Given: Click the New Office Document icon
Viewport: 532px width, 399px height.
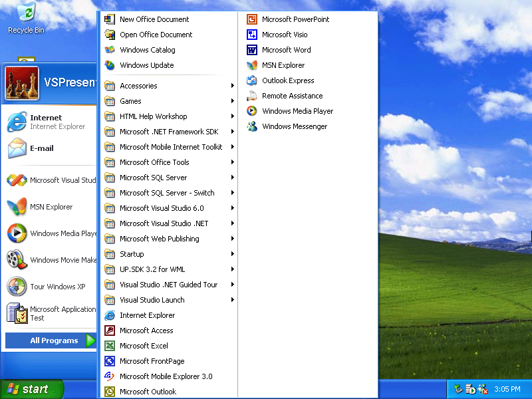Looking at the screenshot, I should click(110, 19).
